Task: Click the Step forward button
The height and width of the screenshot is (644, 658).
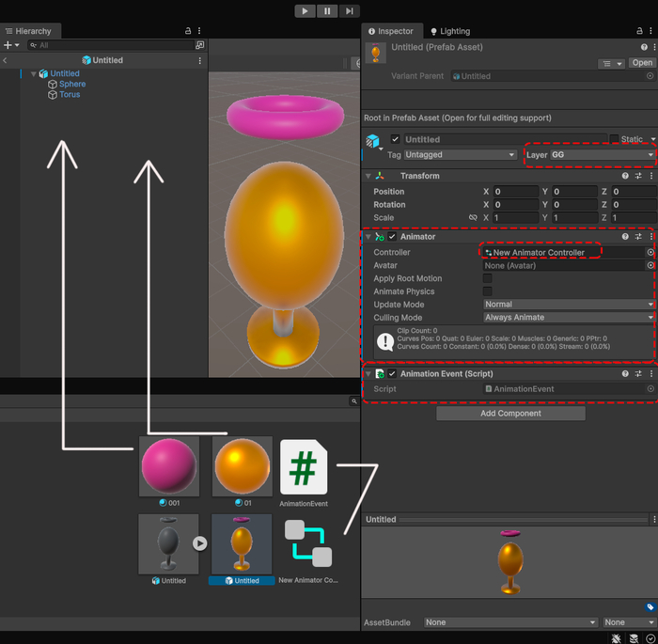Action: [350, 11]
